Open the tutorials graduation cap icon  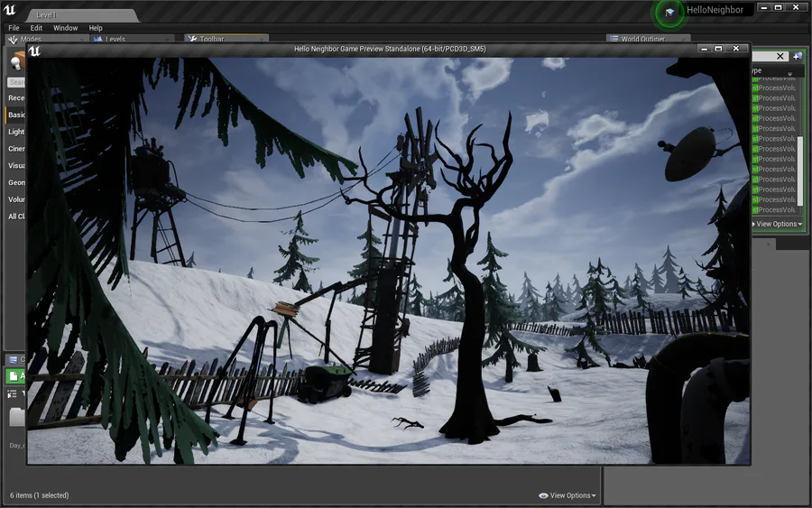tap(669, 12)
